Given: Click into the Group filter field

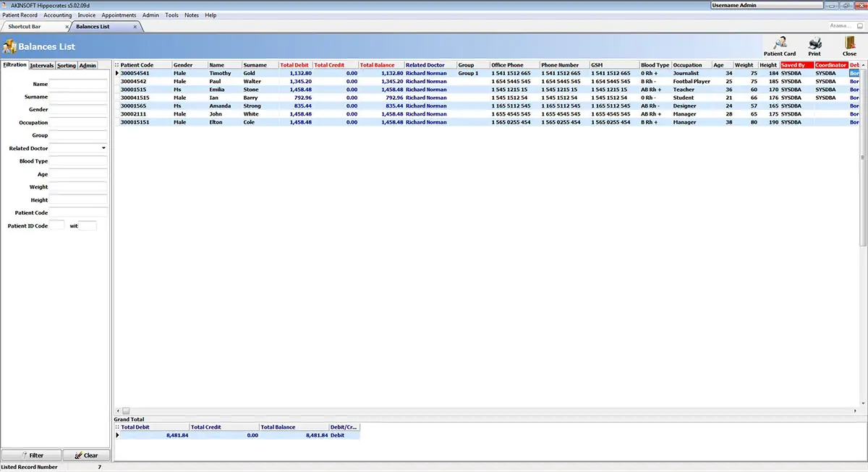Looking at the screenshot, I should (78, 135).
